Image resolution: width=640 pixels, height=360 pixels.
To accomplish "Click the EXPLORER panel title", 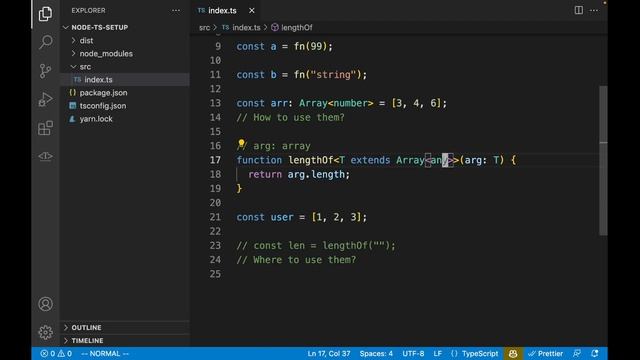I will pyautogui.click(x=88, y=11).
